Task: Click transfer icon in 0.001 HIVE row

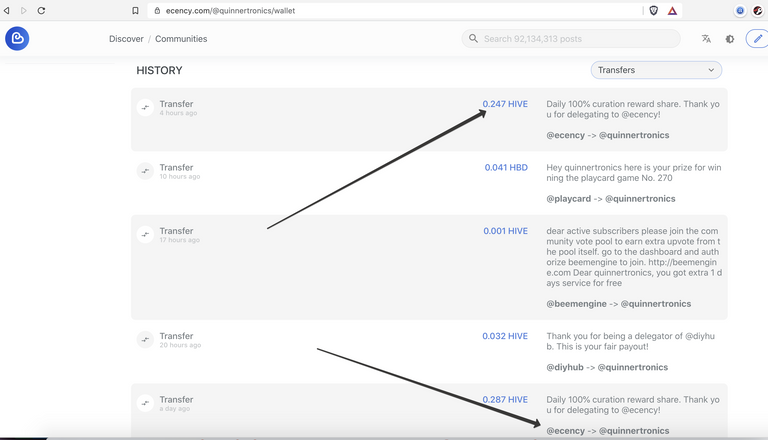Action: coord(145,234)
